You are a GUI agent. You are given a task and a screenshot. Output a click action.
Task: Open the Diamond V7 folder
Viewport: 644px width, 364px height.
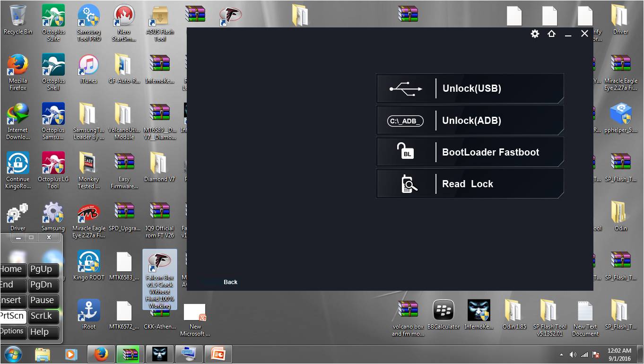click(x=160, y=167)
